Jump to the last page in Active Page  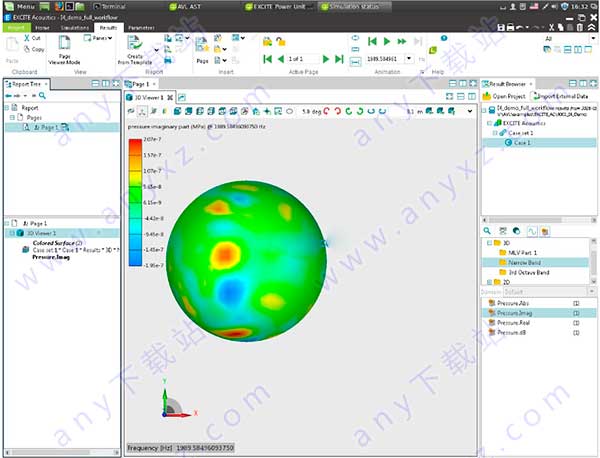[x=340, y=60]
